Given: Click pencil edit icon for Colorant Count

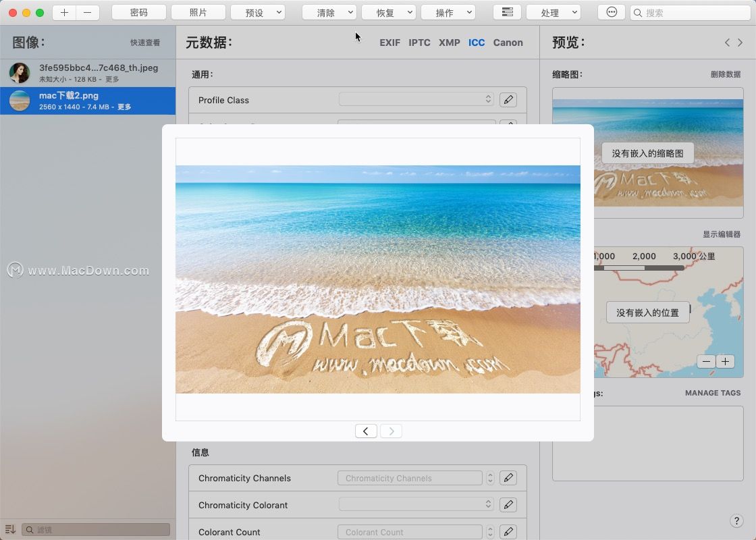Looking at the screenshot, I should 508,532.
